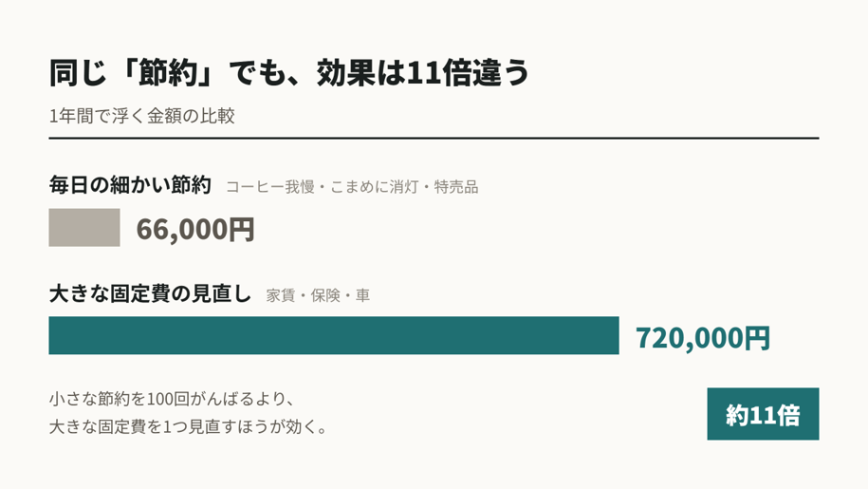Screen dimensions: 868x489
Task: Click the 約11倍 badge
Action: [763, 414]
